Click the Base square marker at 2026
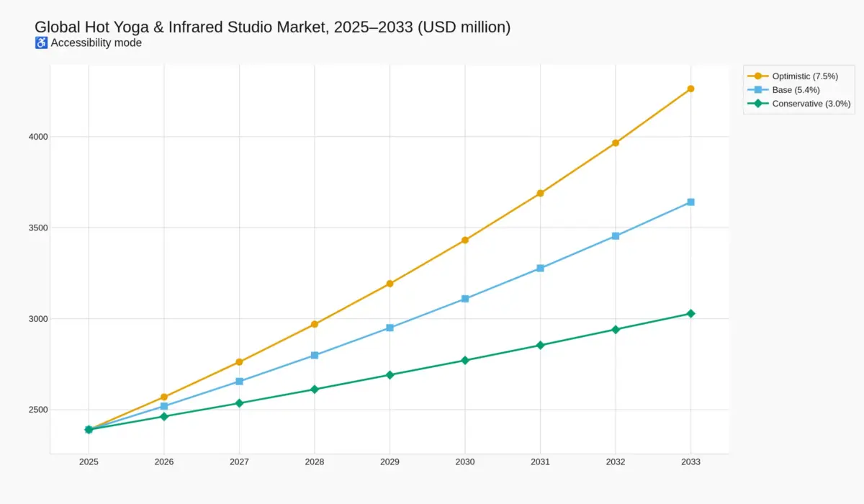 click(164, 406)
